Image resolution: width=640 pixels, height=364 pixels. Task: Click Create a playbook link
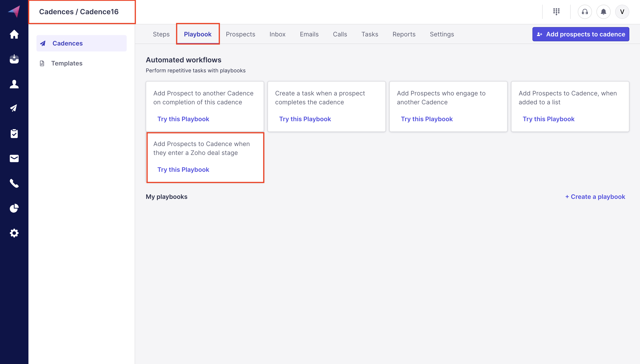pos(595,197)
